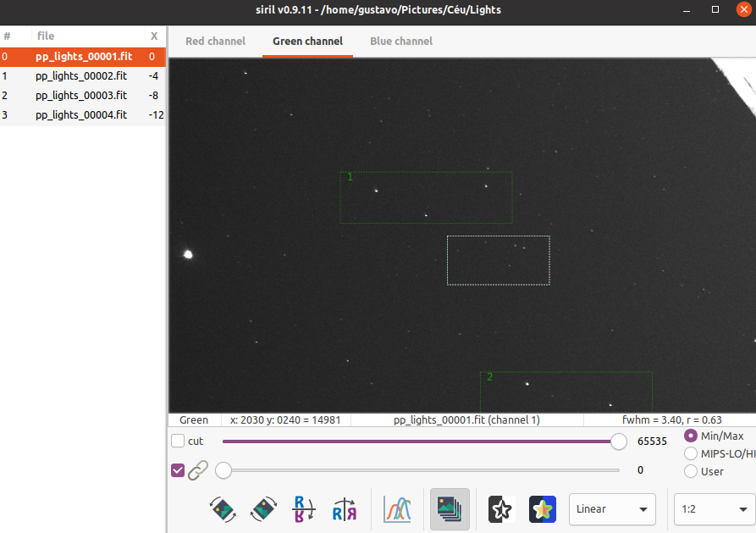Screen dimensions: 756x533
Task: Rotate image 90 degrees clockwise
Action: [x=263, y=509]
